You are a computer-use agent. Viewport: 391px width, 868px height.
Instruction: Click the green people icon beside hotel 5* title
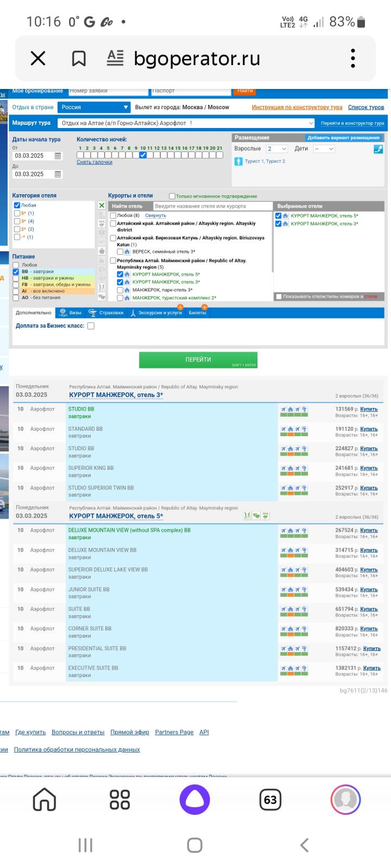pos(247,515)
